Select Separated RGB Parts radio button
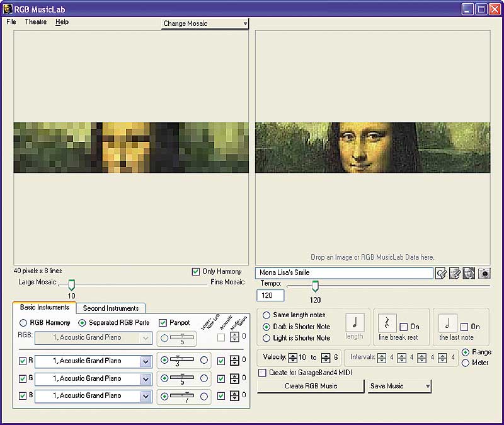Screen dimensions: 504x425 (x=82, y=323)
